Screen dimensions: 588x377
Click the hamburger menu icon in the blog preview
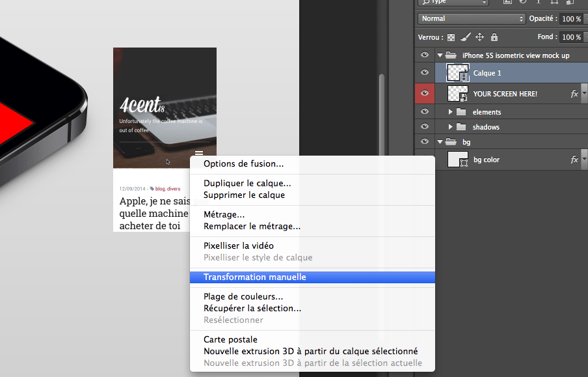point(199,154)
